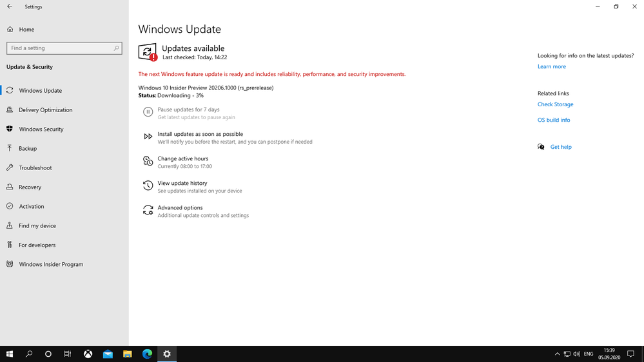Open the Action Center notifications icon
Viewport: 644px width, 362px height.
point(631,354)
